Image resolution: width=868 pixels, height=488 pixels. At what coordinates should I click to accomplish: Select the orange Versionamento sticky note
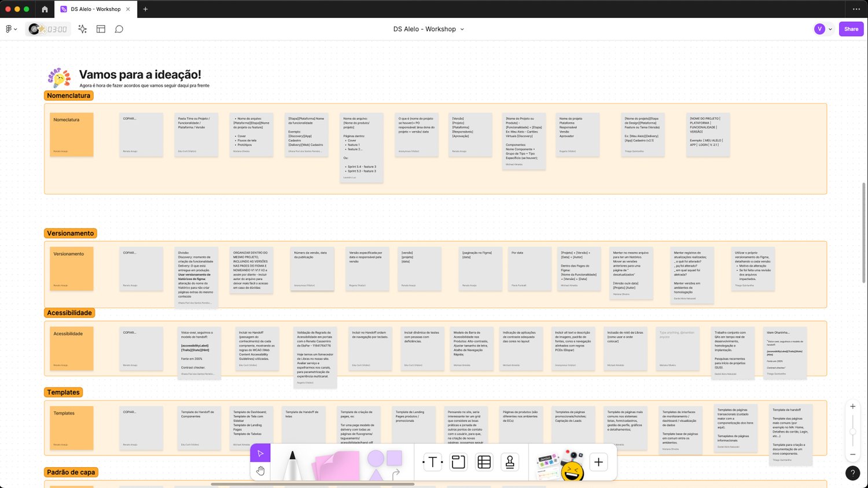[x=72, y=269]
